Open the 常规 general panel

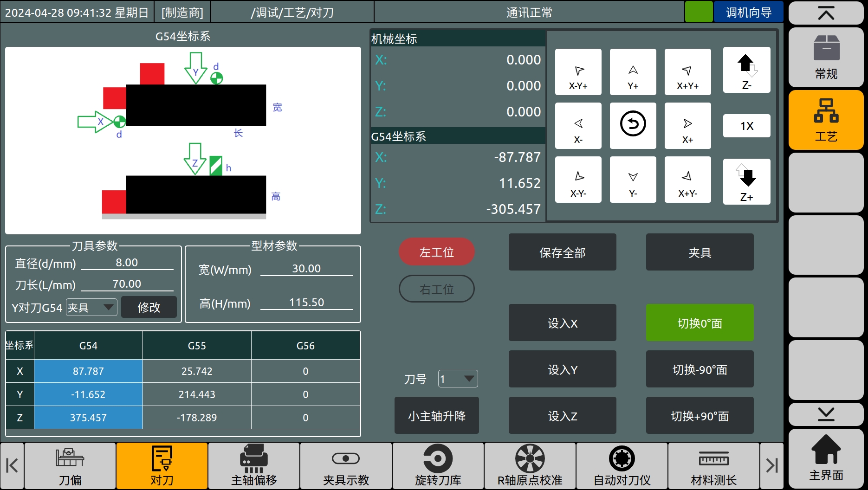coord(826,58)
